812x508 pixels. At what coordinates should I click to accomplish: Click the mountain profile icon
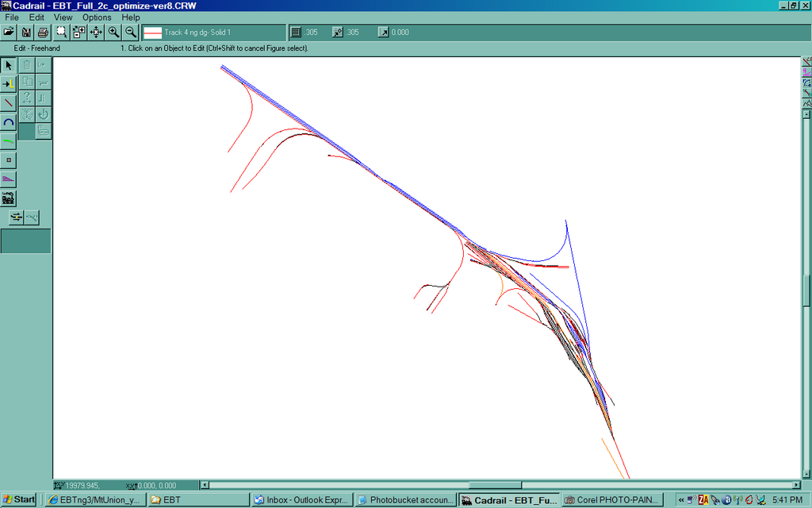806,104
